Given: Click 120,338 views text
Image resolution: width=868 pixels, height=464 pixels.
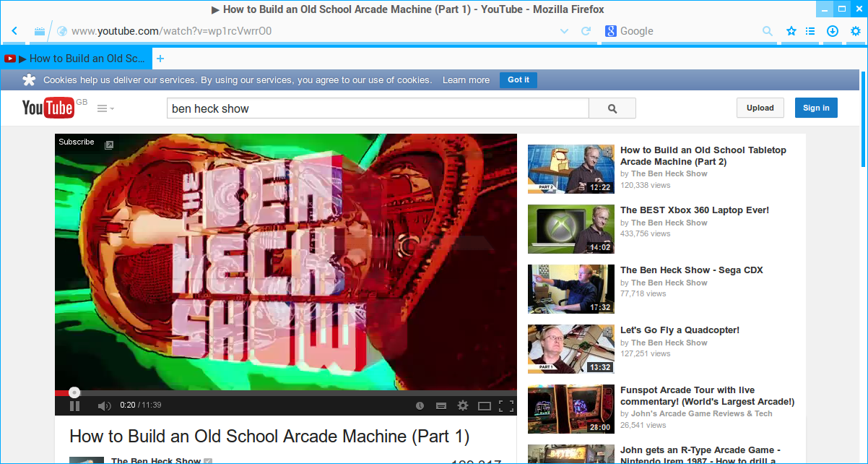Looking at the screenshot, I should [x=646, y=185].
